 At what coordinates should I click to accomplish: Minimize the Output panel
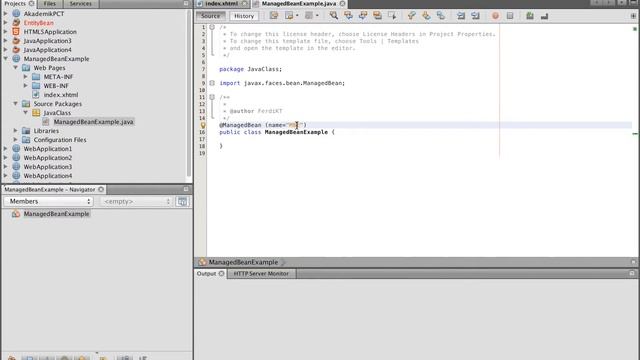(632, 273)
